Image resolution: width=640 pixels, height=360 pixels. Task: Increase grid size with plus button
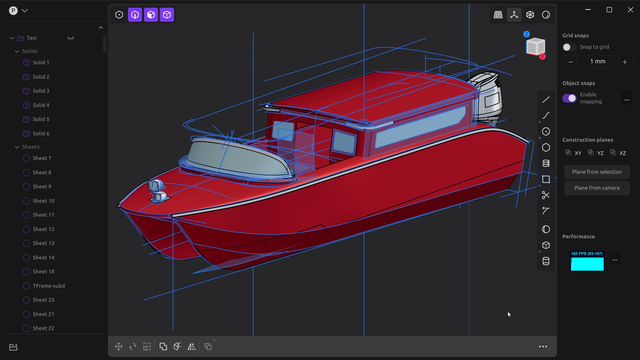pyautogui.click(x=624, y=62)
